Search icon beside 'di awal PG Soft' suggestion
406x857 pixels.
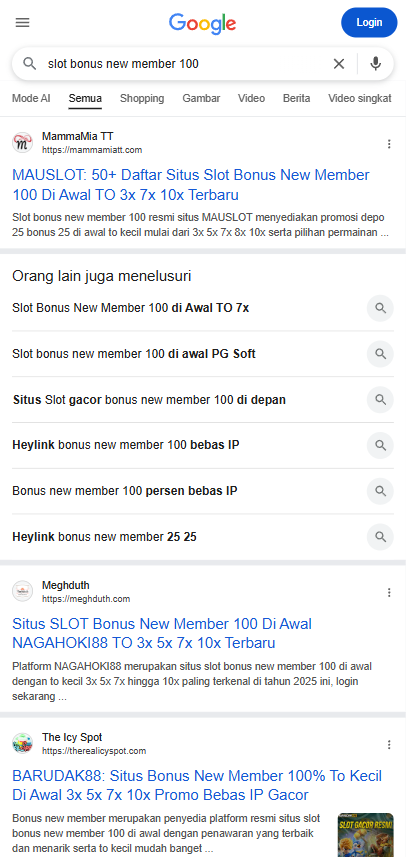[x=380, y=354]
